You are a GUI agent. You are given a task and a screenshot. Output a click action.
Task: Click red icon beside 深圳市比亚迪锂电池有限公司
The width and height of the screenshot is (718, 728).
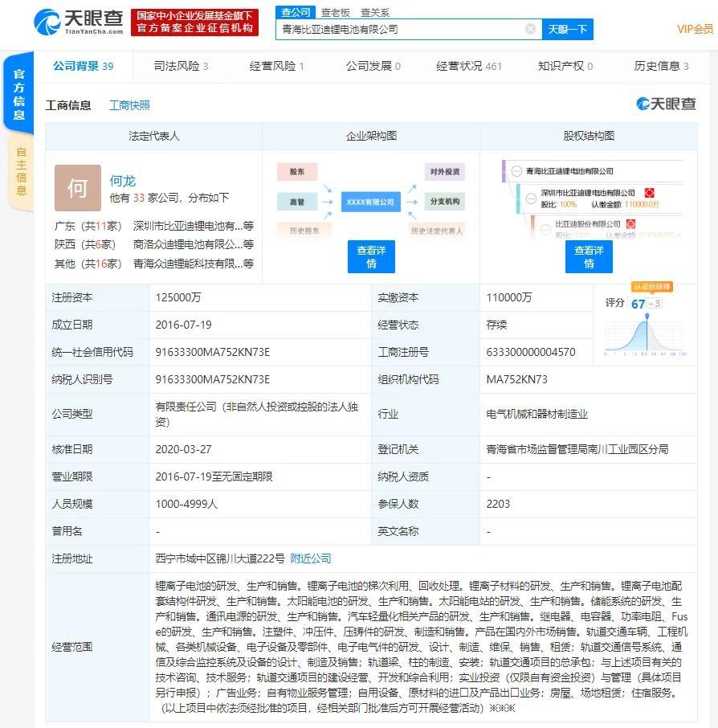tap(649, 193)
